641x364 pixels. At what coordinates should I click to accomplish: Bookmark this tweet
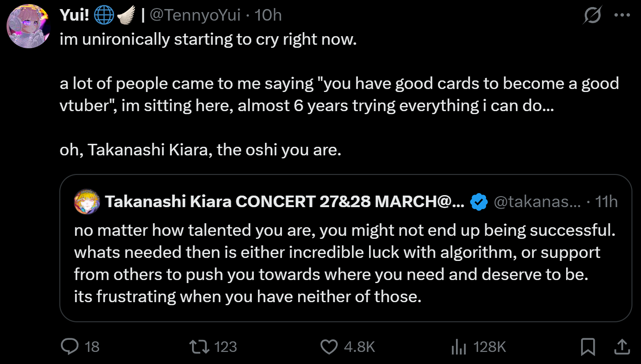coord(588,346)
